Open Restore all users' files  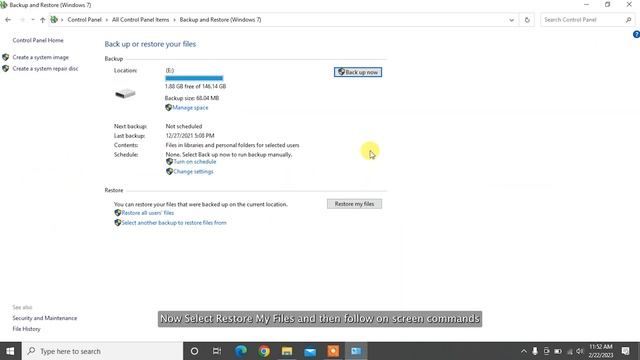(148, 213)
